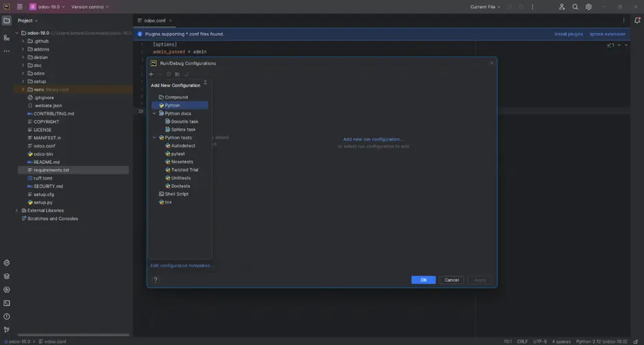Open Search Everywhere magnifier
The height and width of the screenshot is (345, 644).
click(575, 7)
